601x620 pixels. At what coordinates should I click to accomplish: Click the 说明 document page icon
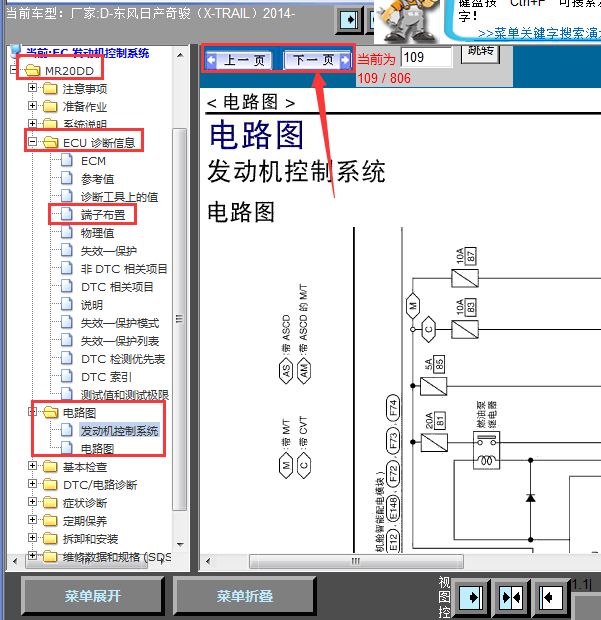[67, 304]
